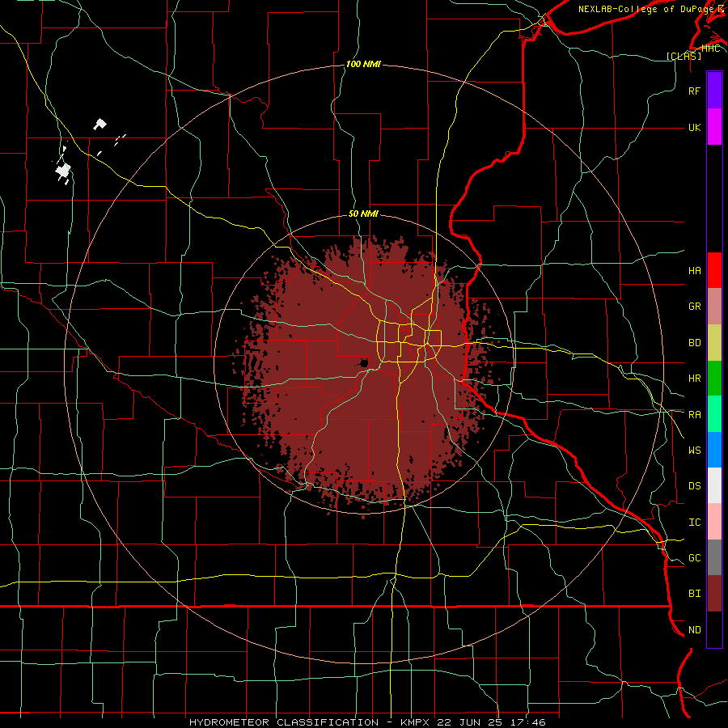Viewport: 728px width, 728px height.
Task: Click the blue WS legend swatch
Action: (x=714, y=450)
